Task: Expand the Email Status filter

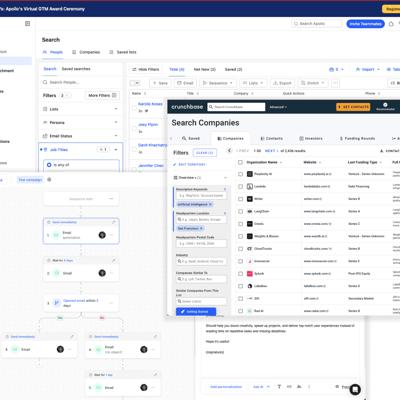Action: (x=80, y=136)
